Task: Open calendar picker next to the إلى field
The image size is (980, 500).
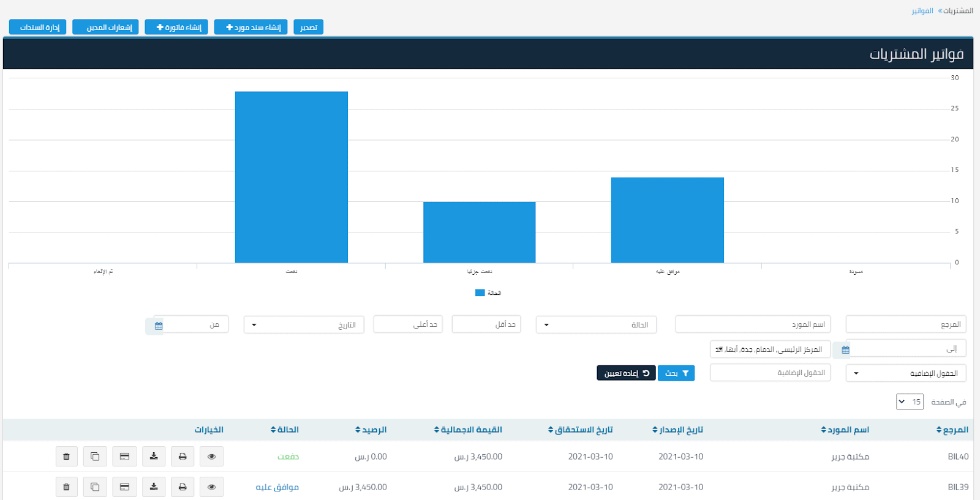Action: point(845,349)
